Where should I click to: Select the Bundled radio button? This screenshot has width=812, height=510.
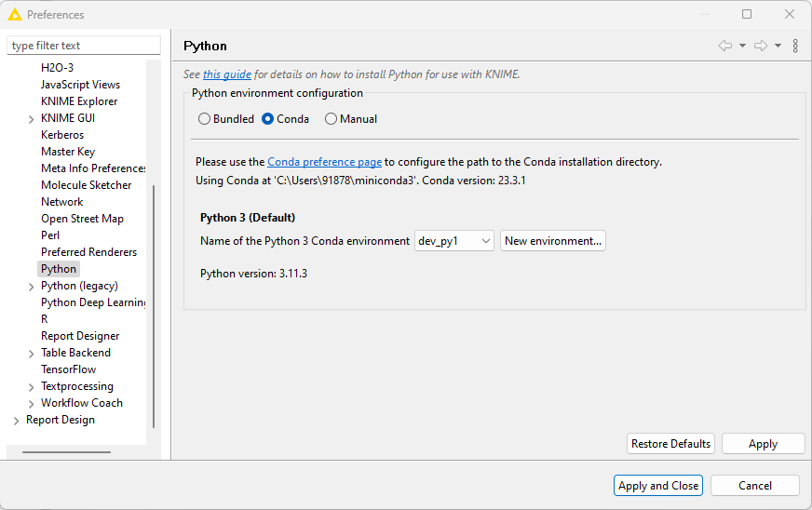[205, 119]
